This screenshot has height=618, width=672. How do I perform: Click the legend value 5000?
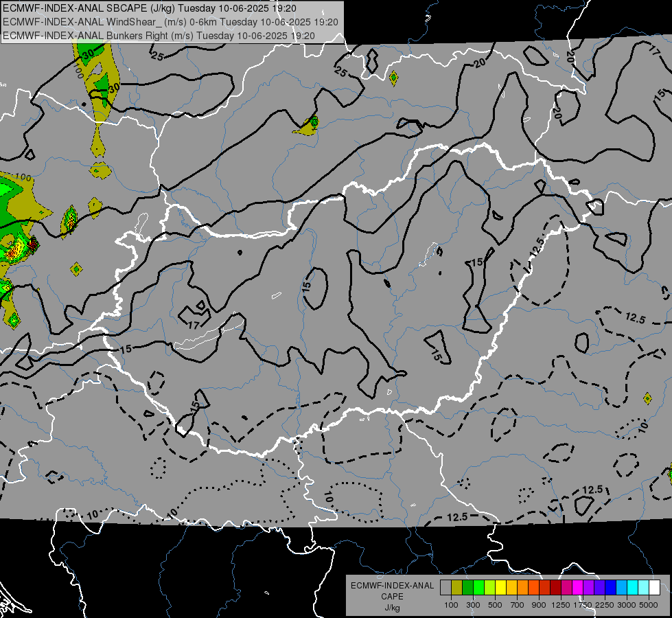tap(649, 605)
